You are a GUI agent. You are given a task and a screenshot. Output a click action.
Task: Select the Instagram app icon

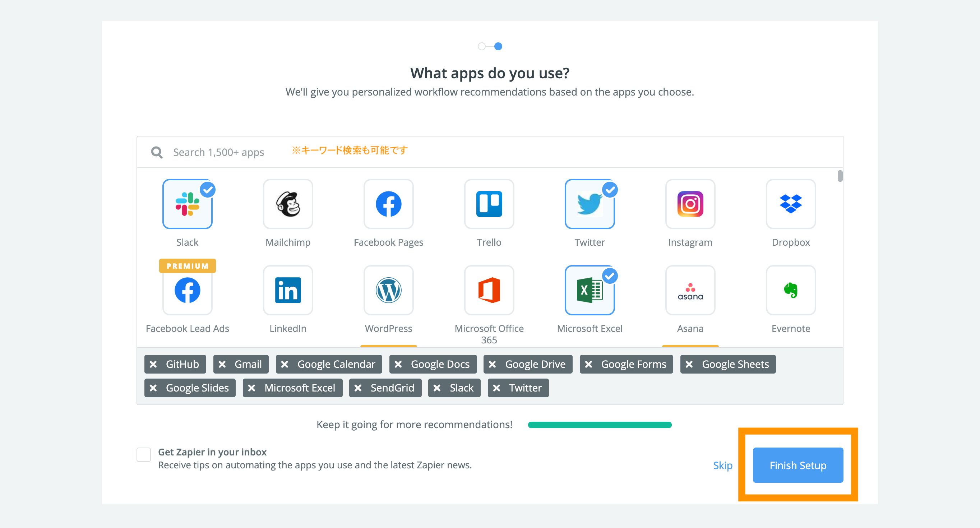(x=690, y=204)
